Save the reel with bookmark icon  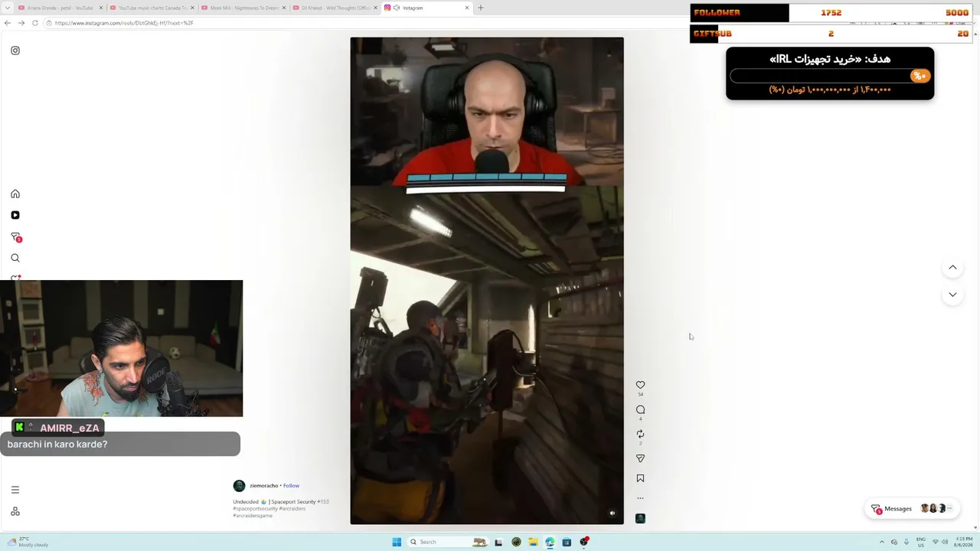tap(640, 478)
